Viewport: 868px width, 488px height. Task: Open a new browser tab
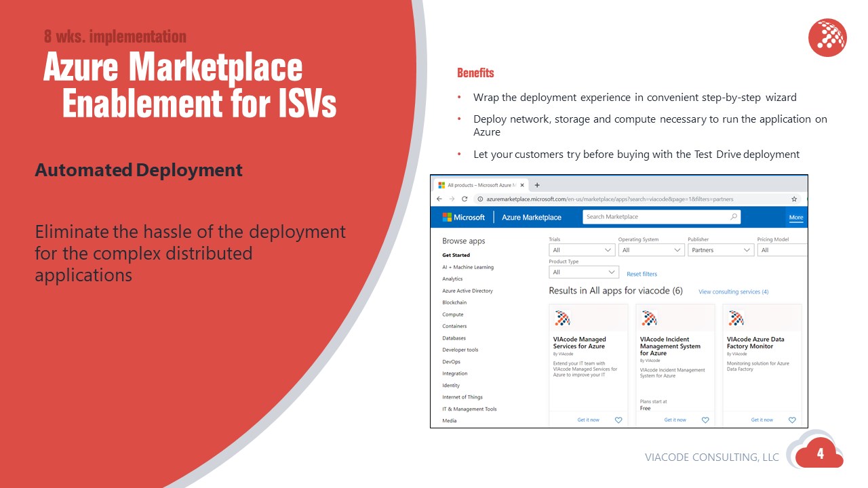(x=537, y=185)
